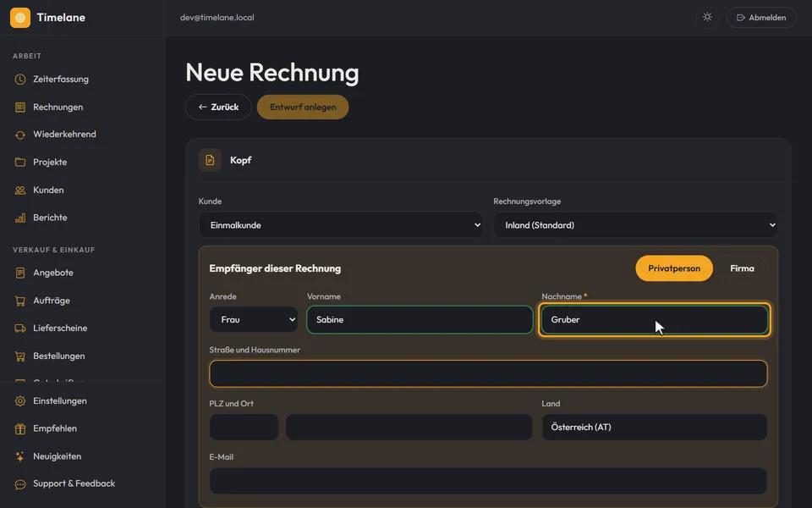
Task: Select the Privatperson recipient type
Action: (x=674, y=268)
